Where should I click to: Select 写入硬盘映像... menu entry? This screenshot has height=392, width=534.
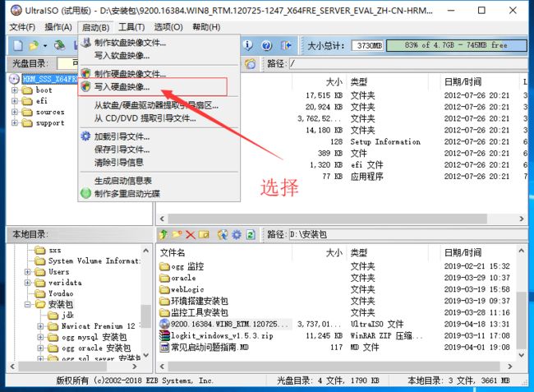[122, 86]
